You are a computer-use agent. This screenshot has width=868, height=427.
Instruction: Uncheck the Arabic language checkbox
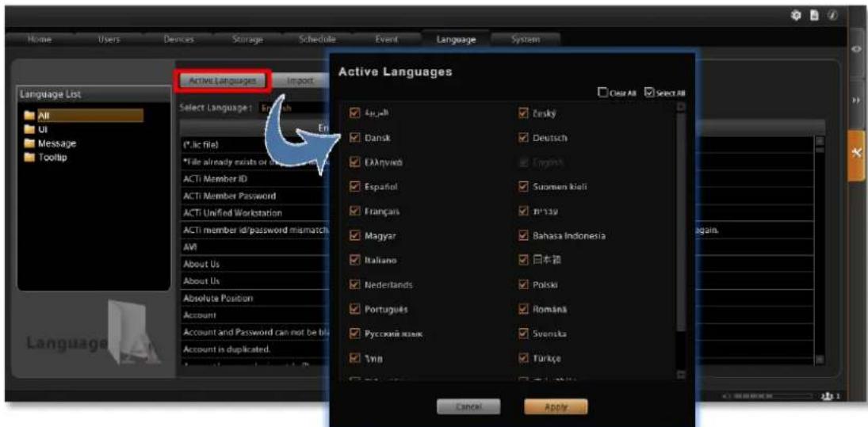coord(356,113)
